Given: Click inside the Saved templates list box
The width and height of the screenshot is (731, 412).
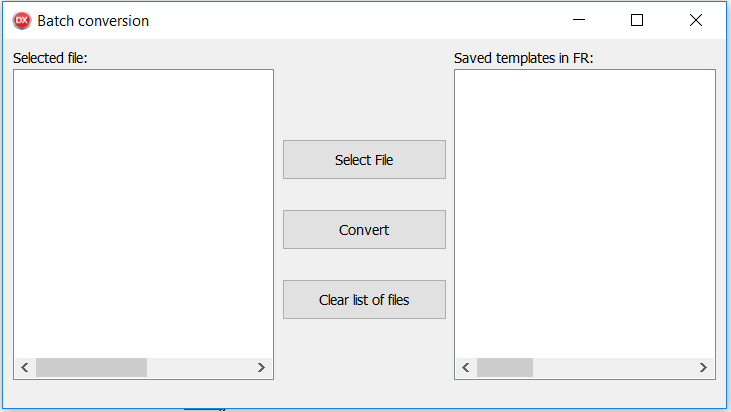Looking at the screenshot, I should [585, 210].
